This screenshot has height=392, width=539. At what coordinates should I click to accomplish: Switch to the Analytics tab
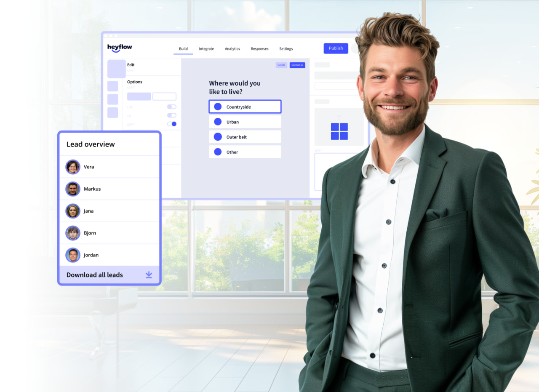[232, 48]
